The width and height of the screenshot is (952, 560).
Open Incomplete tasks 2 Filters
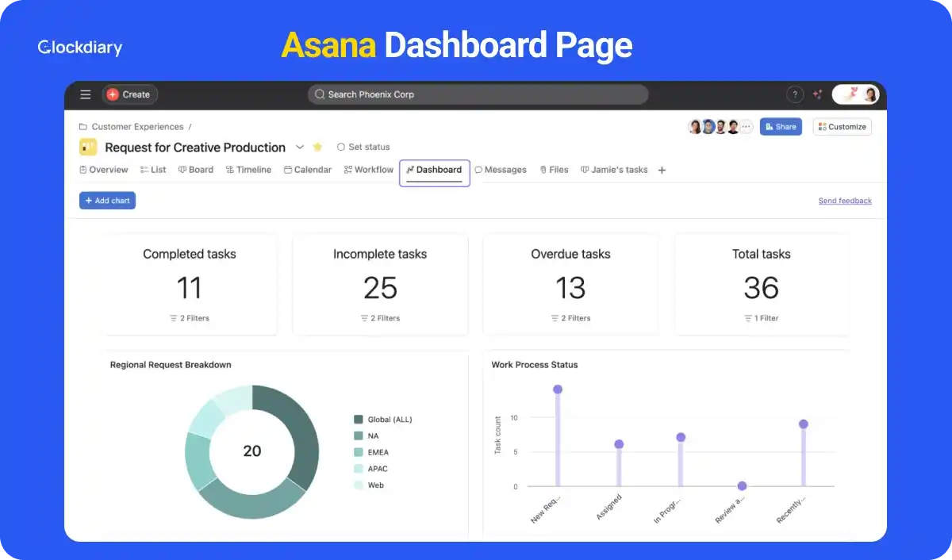pyautogui.click(x=380, y=318)
